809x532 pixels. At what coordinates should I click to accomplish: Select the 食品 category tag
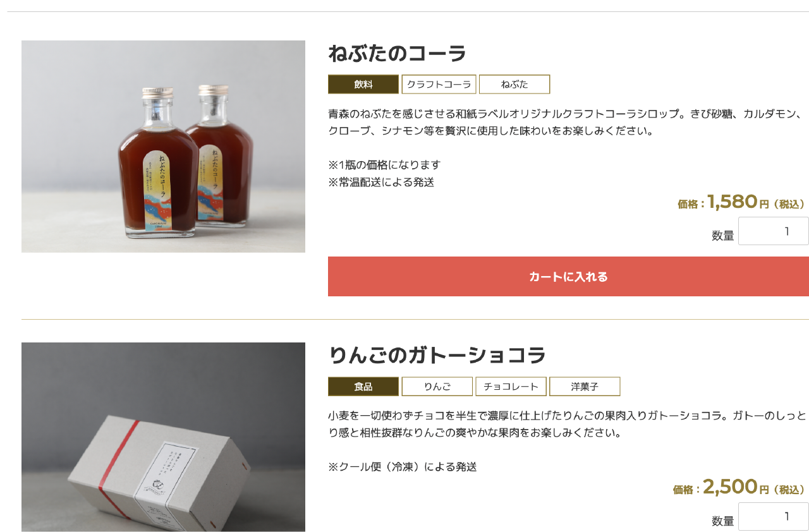pyautogui.click(x=363, y=387)
